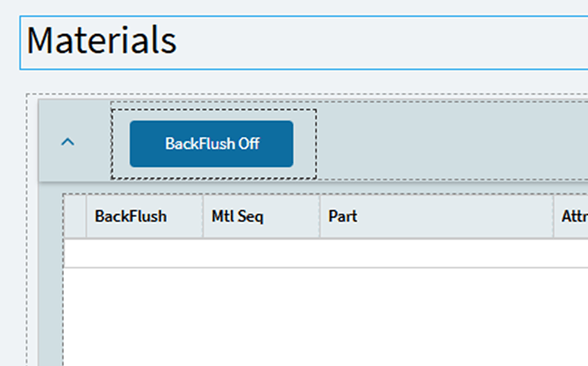Click the blank grid corner selector cell
The width and height of the screenshot is (588, 366).
75,216
